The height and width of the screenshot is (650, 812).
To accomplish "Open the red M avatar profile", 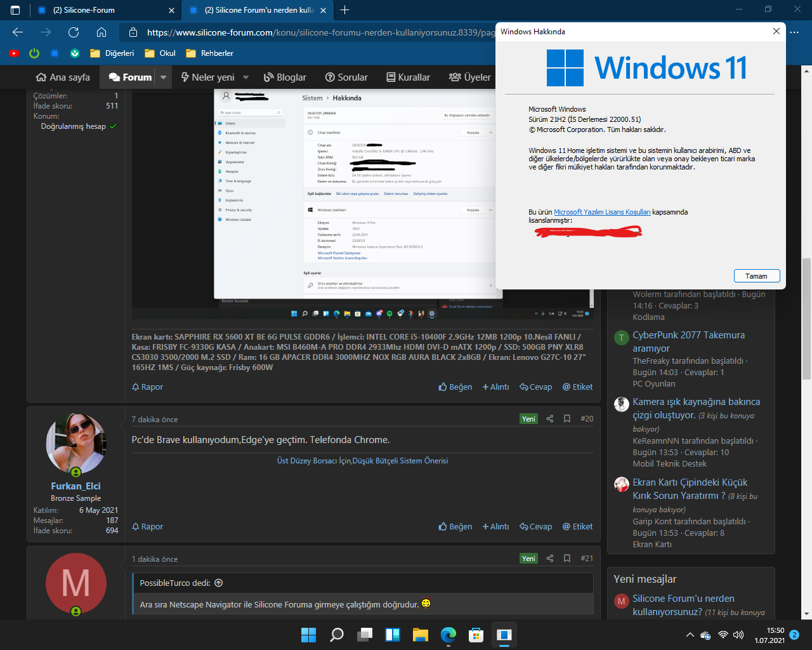I will pos(76,583).
